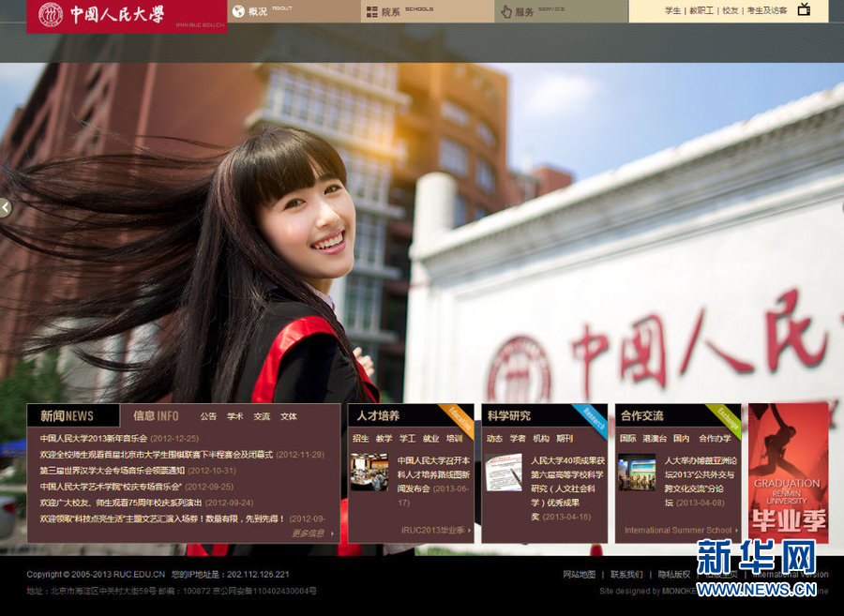Click the 招生 link under 人才培养
Screen dimensions: 844x616
[360, 438]
